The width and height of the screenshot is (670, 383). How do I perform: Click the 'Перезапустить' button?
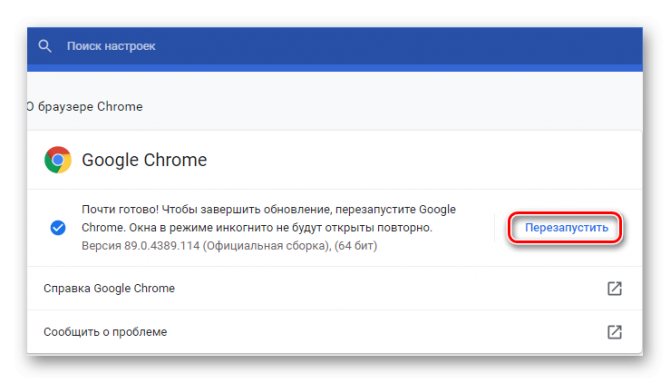pos(566,227)
